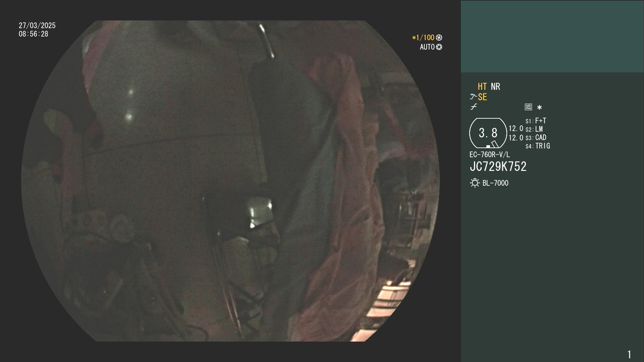644x362 pixels.
Task: Click the live endoscope video image
Action: (230, 181)
